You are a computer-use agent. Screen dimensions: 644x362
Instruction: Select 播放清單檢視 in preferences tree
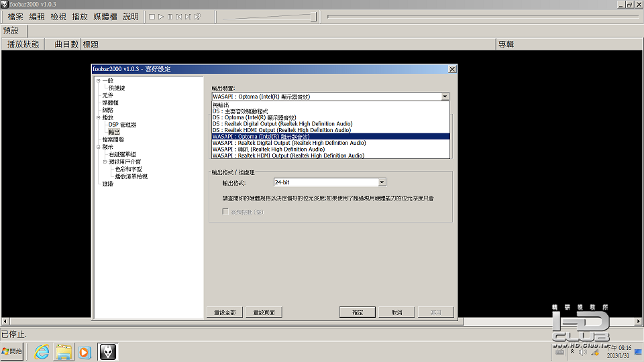(x=131, y=176)
